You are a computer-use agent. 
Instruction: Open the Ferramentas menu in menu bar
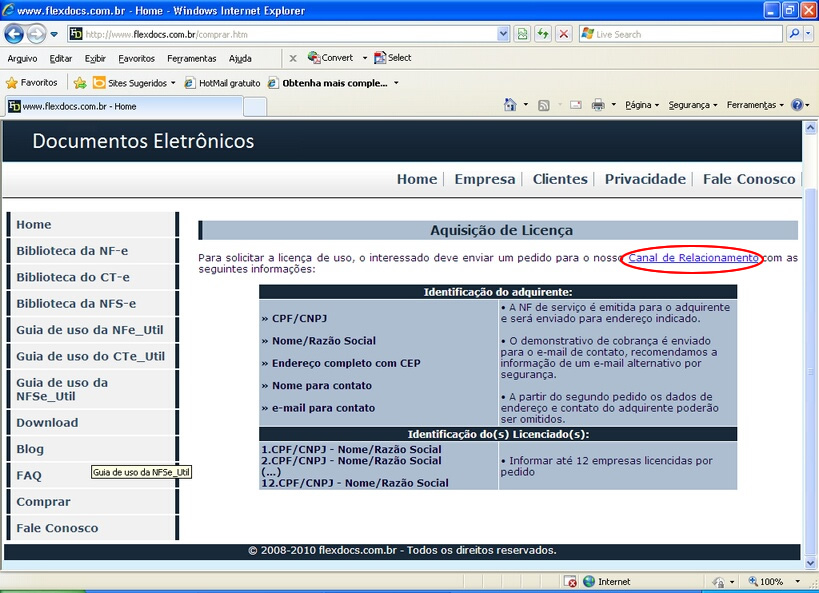pyautogui.click(x=191, y=58)
